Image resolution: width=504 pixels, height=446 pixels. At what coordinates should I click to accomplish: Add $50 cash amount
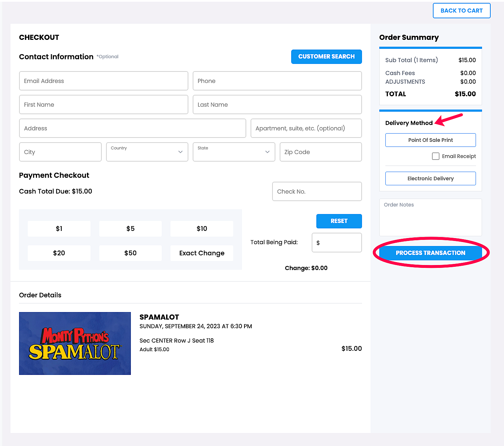coord(130,253)
